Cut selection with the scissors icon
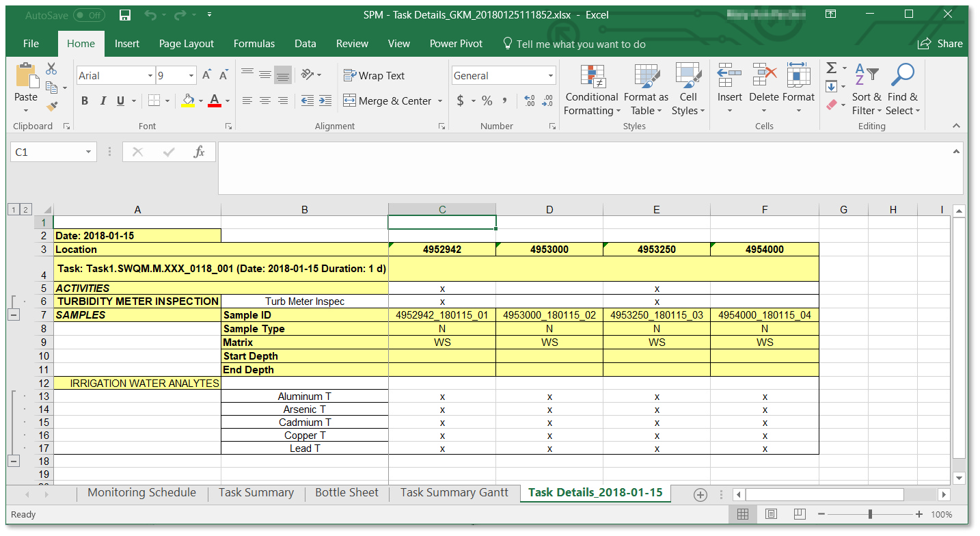The image size is (980, 536). (x=51, y=69)
